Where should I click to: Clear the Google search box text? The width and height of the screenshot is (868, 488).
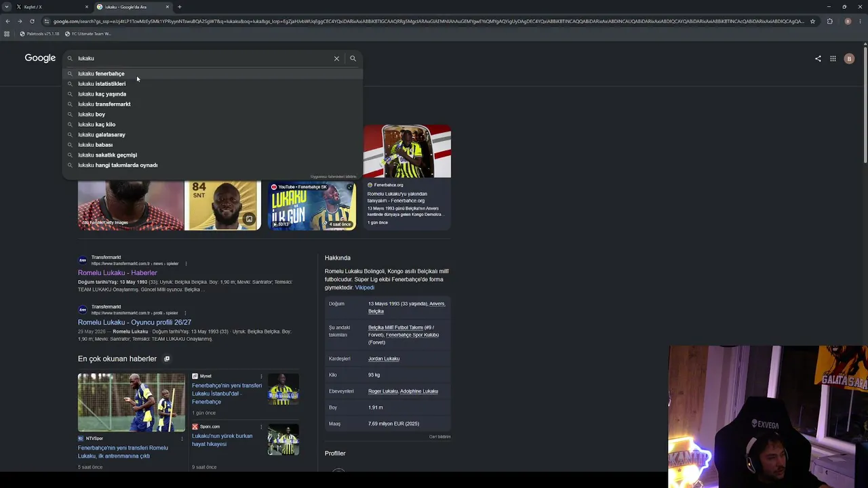click(x=336, y=58)
